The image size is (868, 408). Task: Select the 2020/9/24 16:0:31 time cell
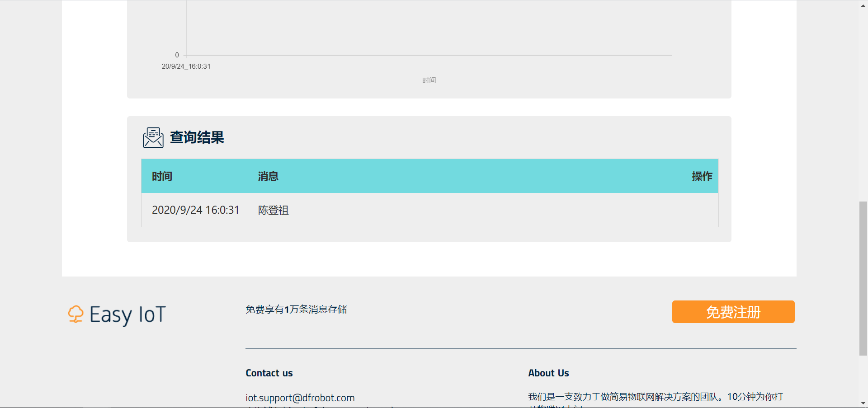coord(195,210)
